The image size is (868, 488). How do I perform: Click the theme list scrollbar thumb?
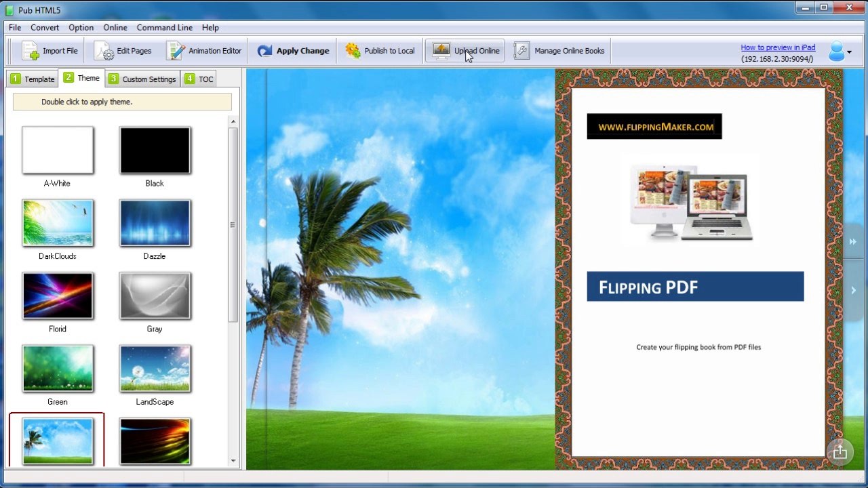coord(233,224)
